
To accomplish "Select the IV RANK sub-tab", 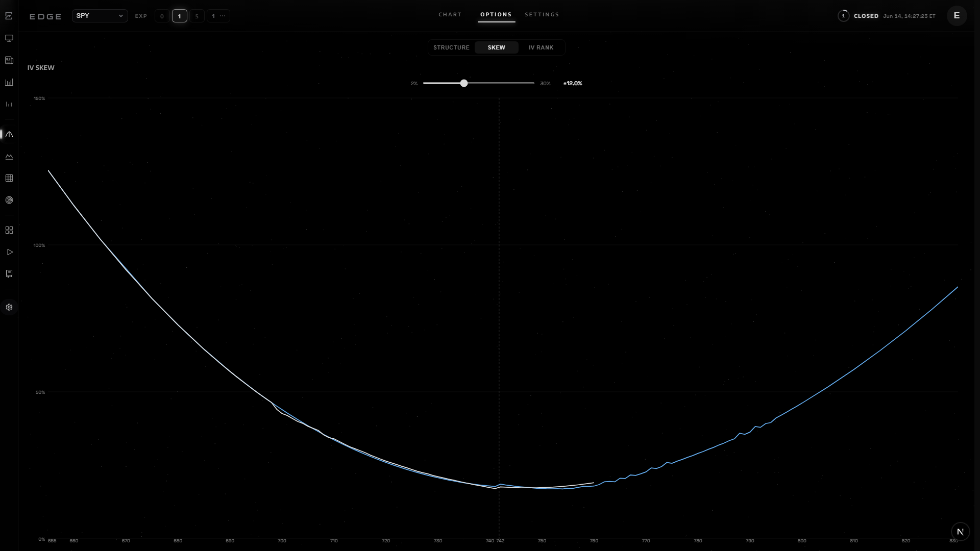I will 541,47.
